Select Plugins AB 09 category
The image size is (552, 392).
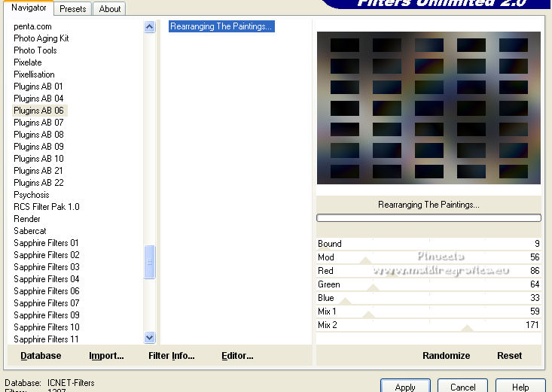pos(38,147)
